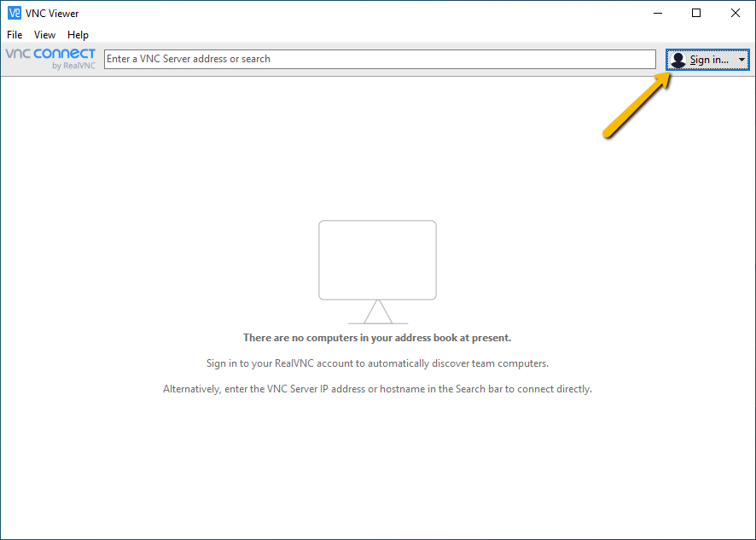
Task: Click the VNC Connect logo
Action: (x=50, y=54)
